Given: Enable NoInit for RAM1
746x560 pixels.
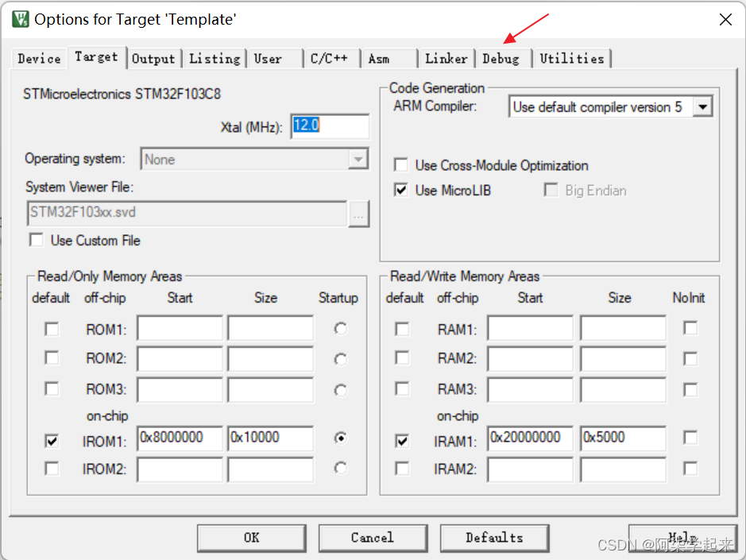Looking at the screenshot, I should pos(690,328).
